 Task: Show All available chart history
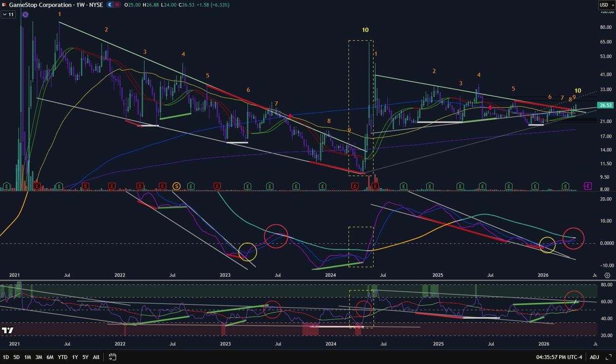pos(96,356)
